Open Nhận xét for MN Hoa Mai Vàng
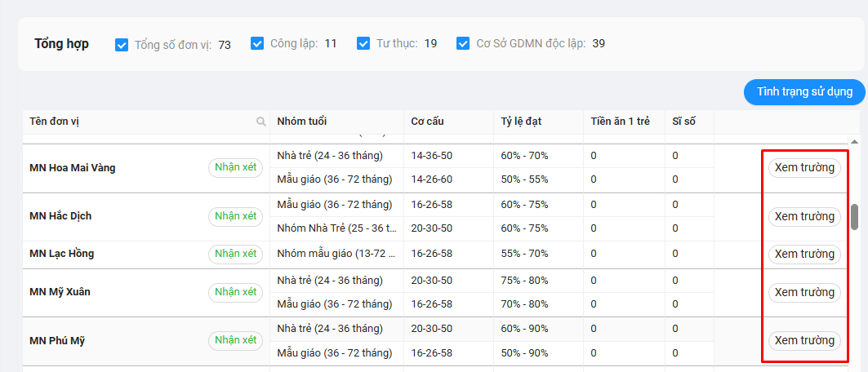Screen dimensions: 868x372 [x=235, y=168]
